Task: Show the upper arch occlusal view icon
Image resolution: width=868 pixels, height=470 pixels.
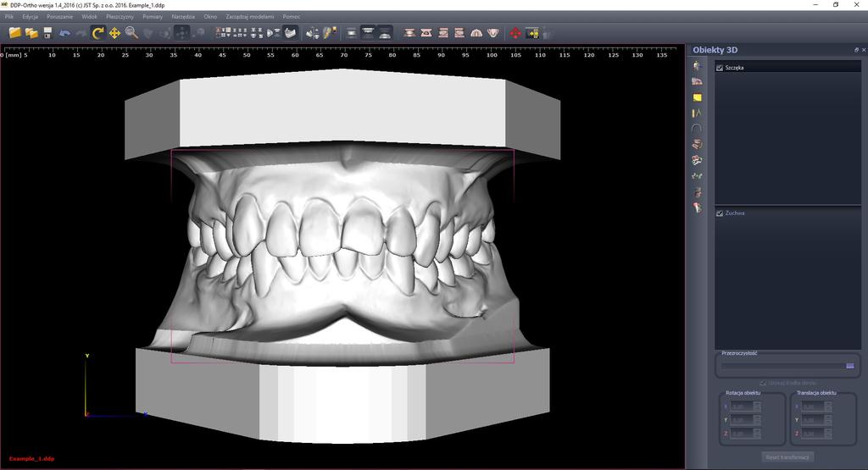Action: (476, 33)
